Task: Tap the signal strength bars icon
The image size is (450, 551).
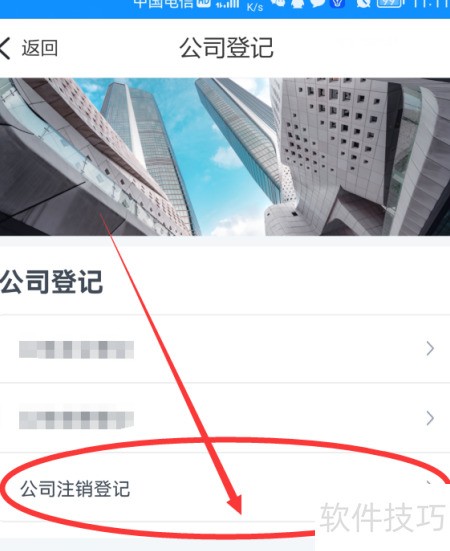Action: pos(227,4)
